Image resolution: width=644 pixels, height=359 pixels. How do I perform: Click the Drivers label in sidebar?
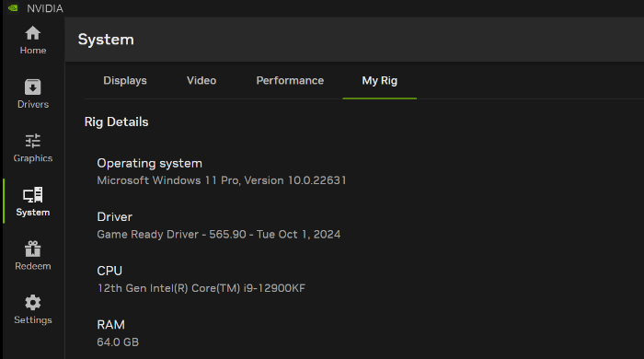[x=33, y=104]
